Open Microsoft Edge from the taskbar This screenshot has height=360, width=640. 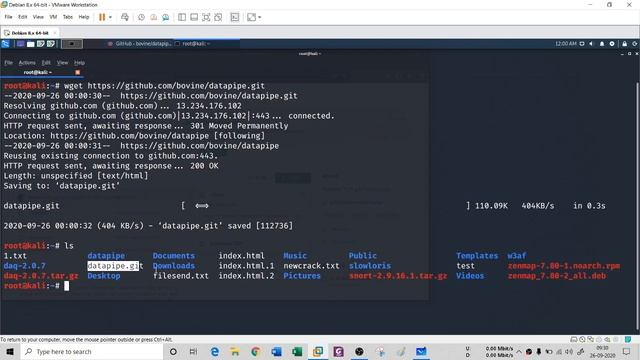215,351
